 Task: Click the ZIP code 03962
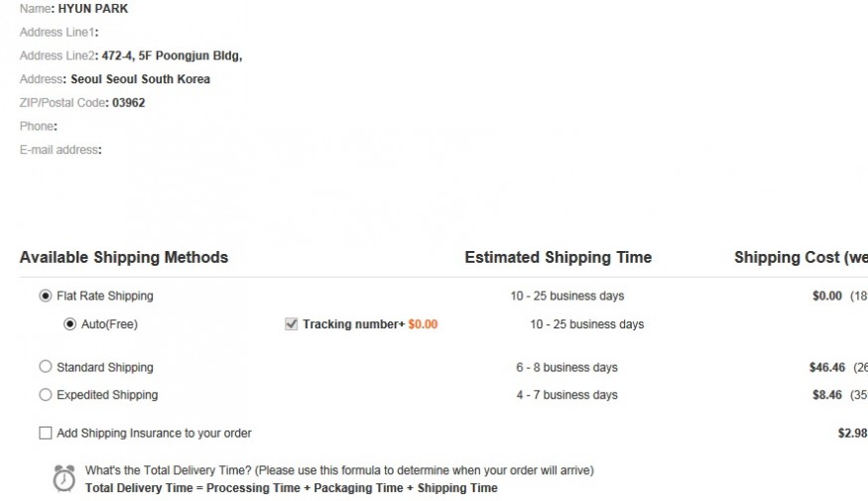click(129, 102)
